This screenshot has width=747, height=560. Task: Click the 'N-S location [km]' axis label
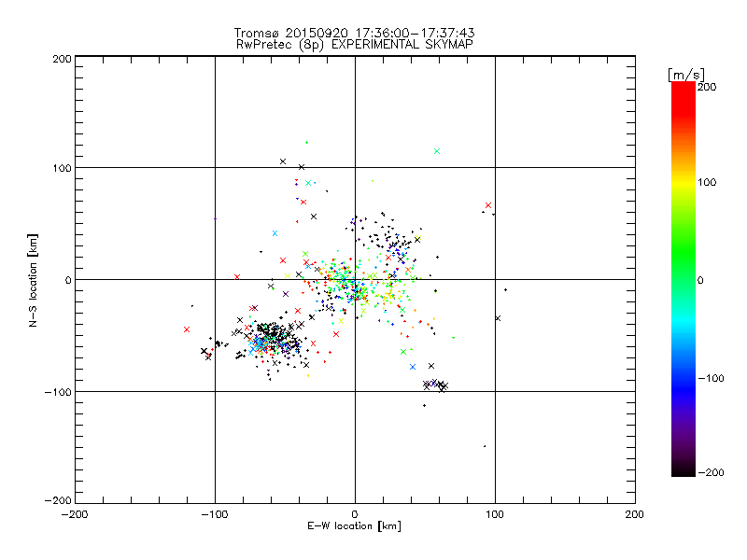[x=33, y=280]
